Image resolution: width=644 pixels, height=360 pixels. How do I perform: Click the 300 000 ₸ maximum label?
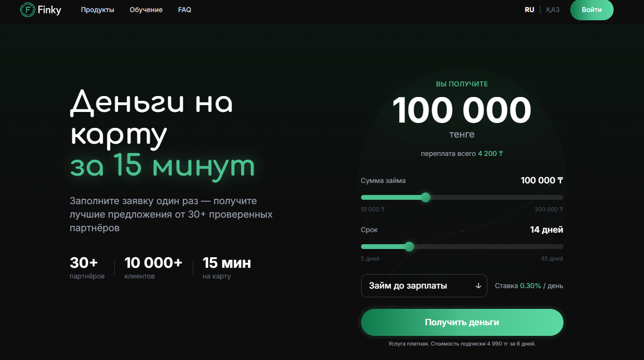[549, 209]
